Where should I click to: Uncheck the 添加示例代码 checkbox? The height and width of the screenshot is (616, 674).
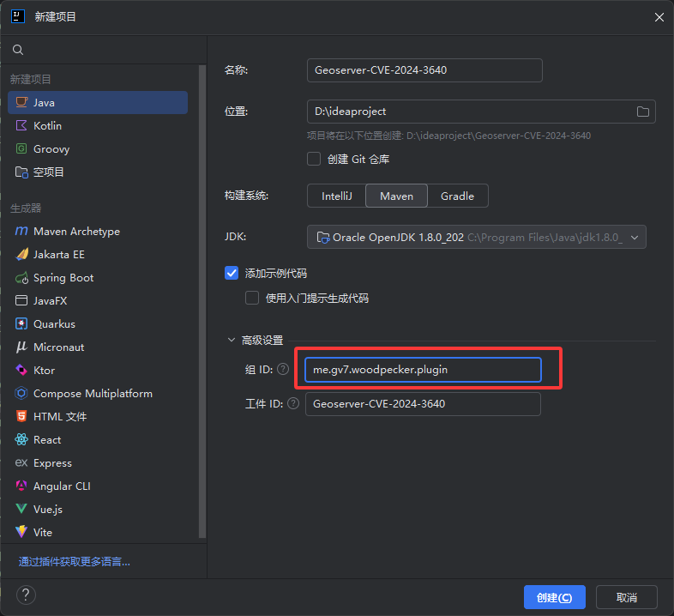(232, 273)
